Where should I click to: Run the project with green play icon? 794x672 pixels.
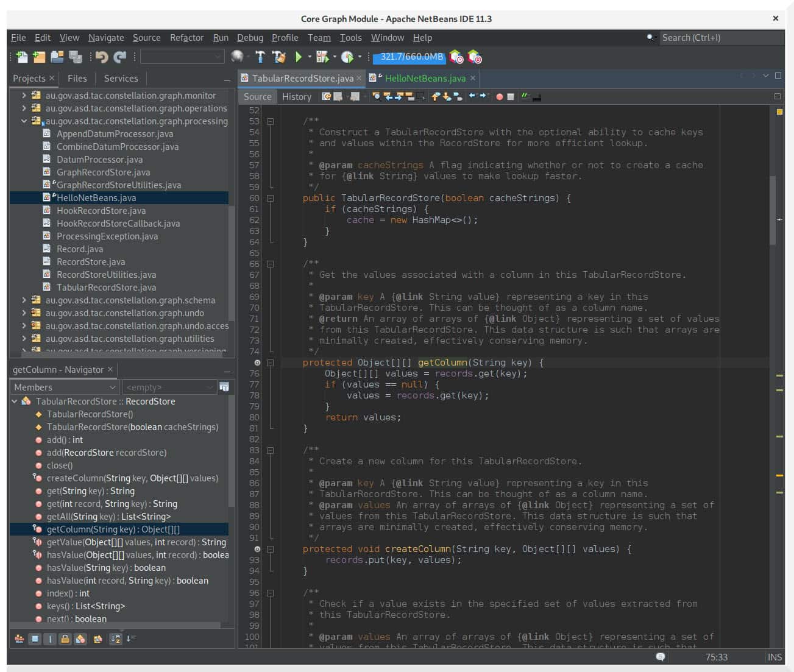tap(299, 57)
